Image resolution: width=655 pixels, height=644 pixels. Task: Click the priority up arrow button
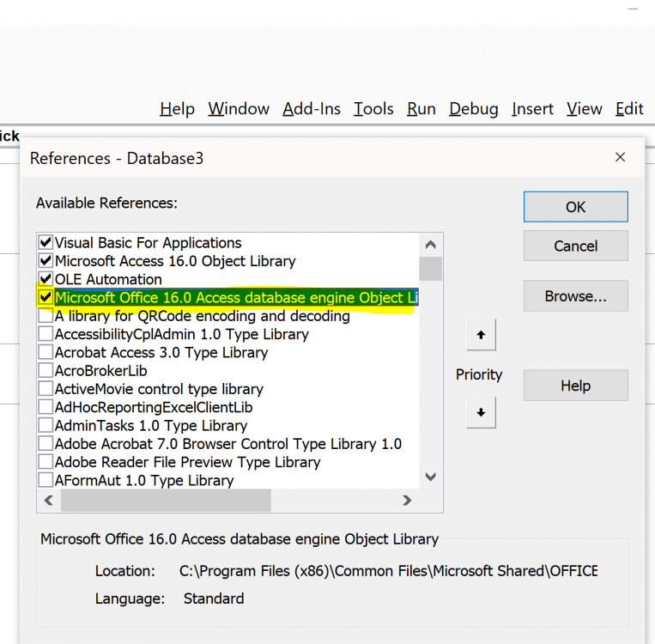coord(481,334)
